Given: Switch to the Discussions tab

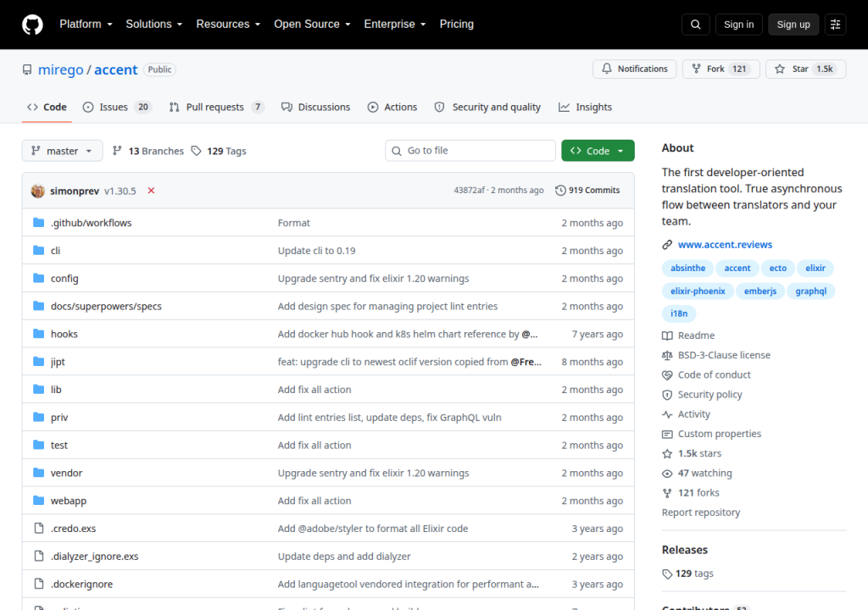Looking at the screenshot, I should point(315,108).
